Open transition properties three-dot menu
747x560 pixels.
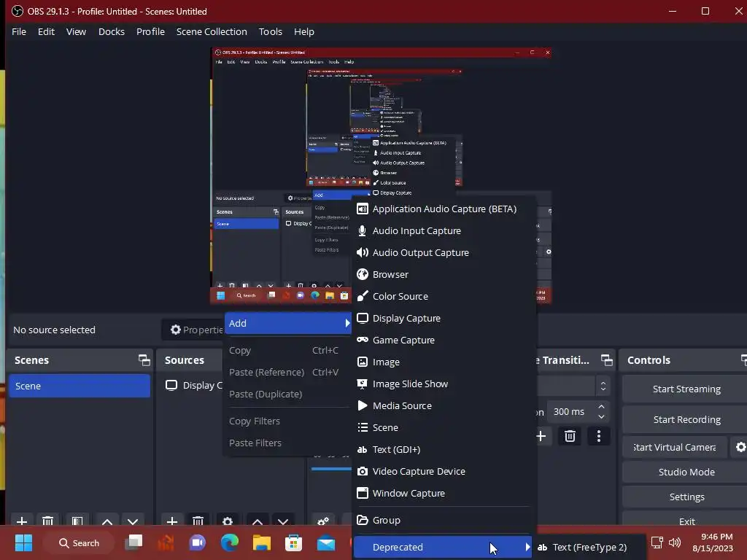point(599,436)
